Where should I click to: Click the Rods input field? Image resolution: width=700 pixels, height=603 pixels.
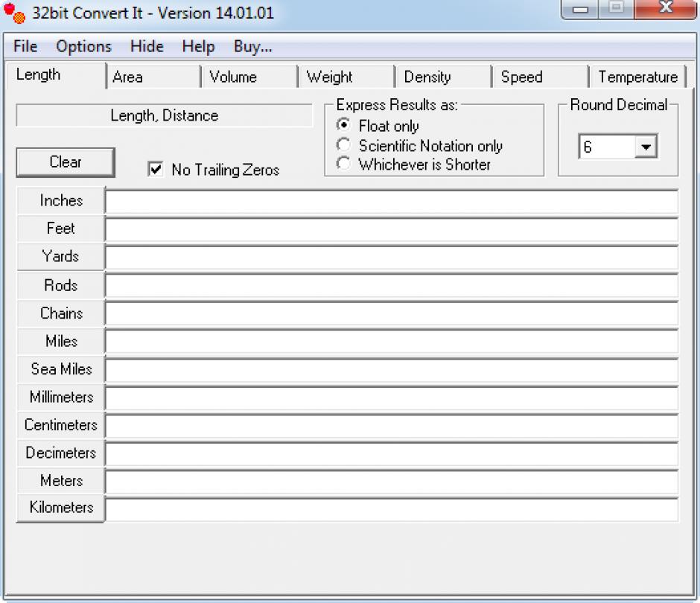[x=392, y=286]
